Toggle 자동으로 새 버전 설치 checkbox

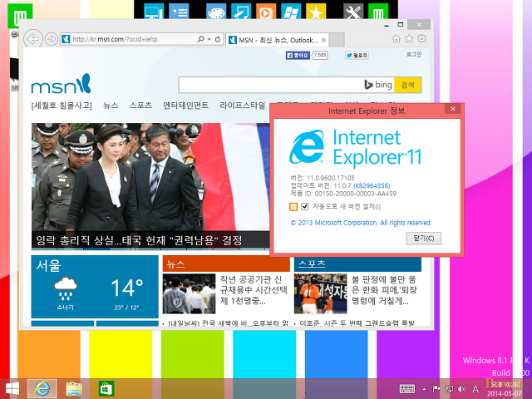tap(305, 206)
